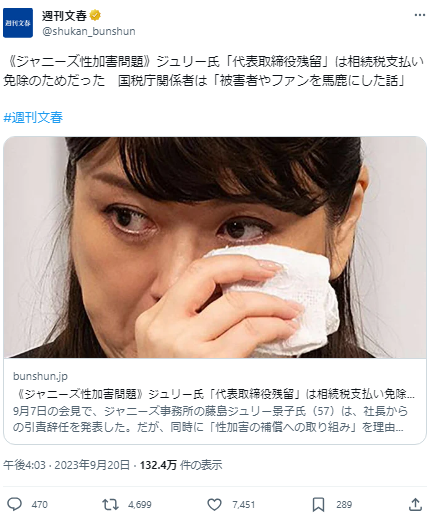
Task: View the 132.4万 件の表示 view count
Action: (181, 465)
